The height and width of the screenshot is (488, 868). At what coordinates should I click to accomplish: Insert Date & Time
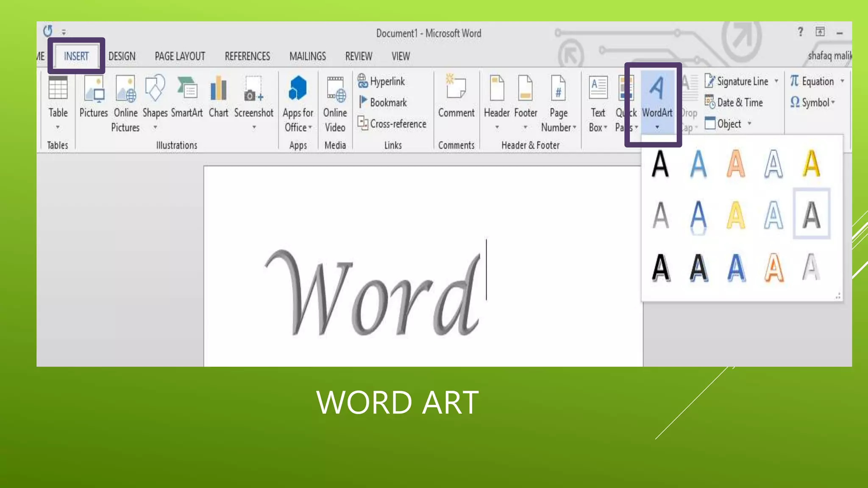(x=734, y=102)
